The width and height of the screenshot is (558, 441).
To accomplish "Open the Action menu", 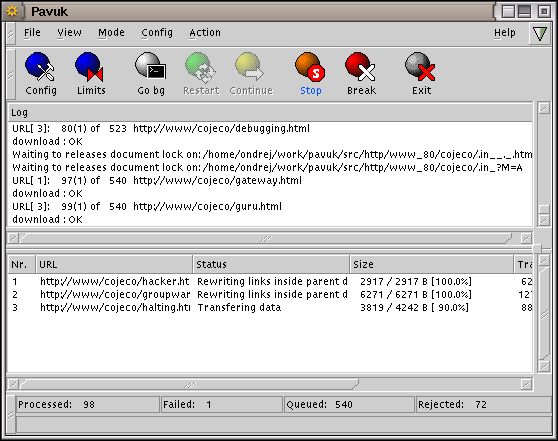I will click(x=205, y=33).
